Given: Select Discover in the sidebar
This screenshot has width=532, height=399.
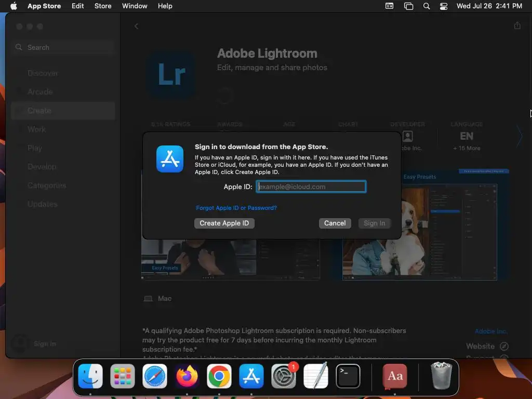Looking at the screenshot, I should pyautogui.click(x=63, y=73).
